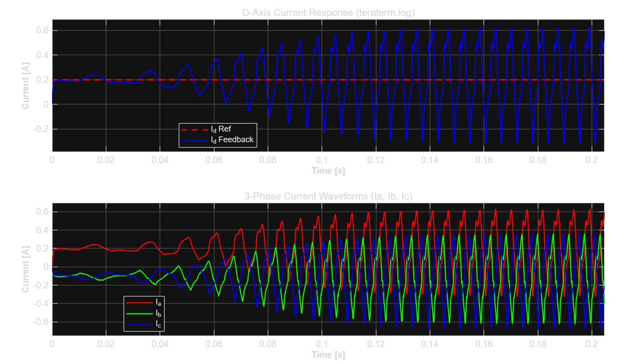Click the title 'D-Axis Current Response (teraterm.log)'
The image size is (630, 364).
click(x=328, y=13)
